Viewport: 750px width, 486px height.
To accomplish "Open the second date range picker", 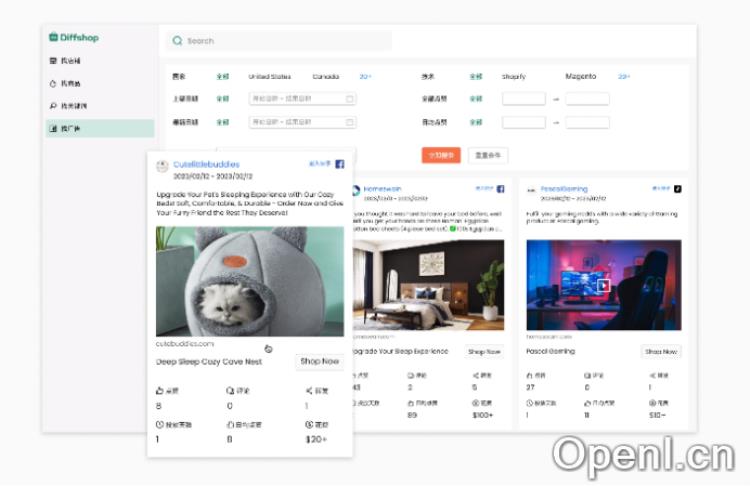I will 301,122.
